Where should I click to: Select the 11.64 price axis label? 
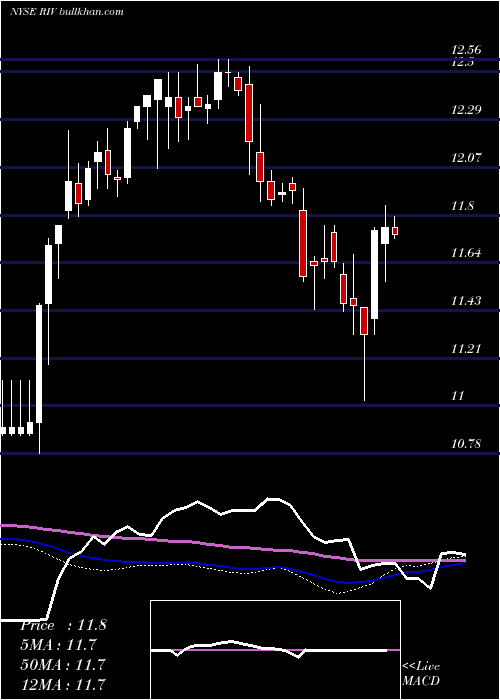pyautogui.click(x=466, y=253)
